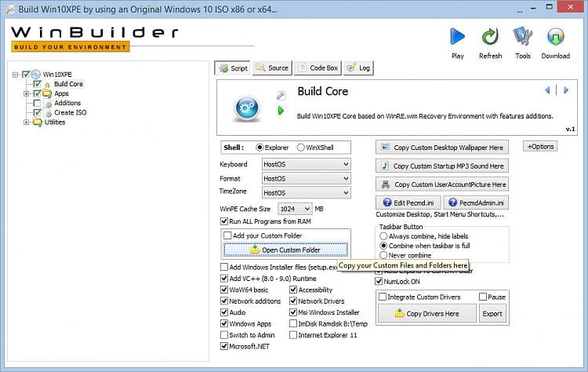Open the Log tab

(358, 68)
